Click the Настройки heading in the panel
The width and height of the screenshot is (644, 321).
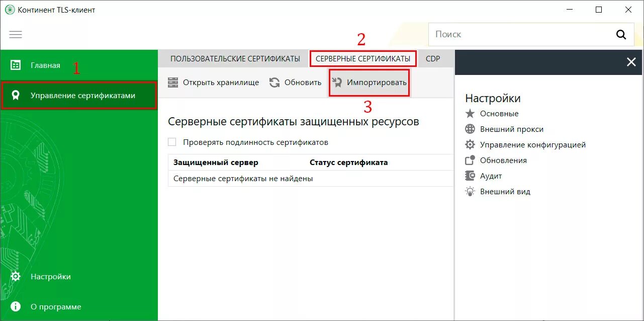(x=493, y=98)
